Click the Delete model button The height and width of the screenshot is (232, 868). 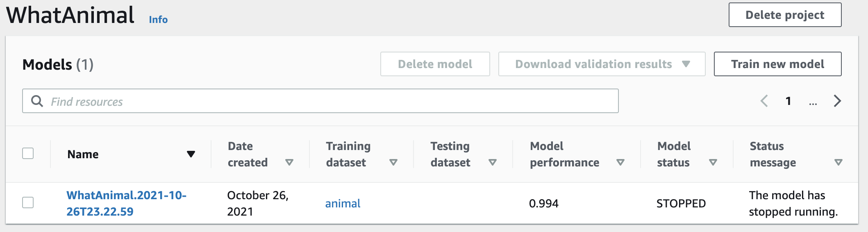(x=435, y=64)
